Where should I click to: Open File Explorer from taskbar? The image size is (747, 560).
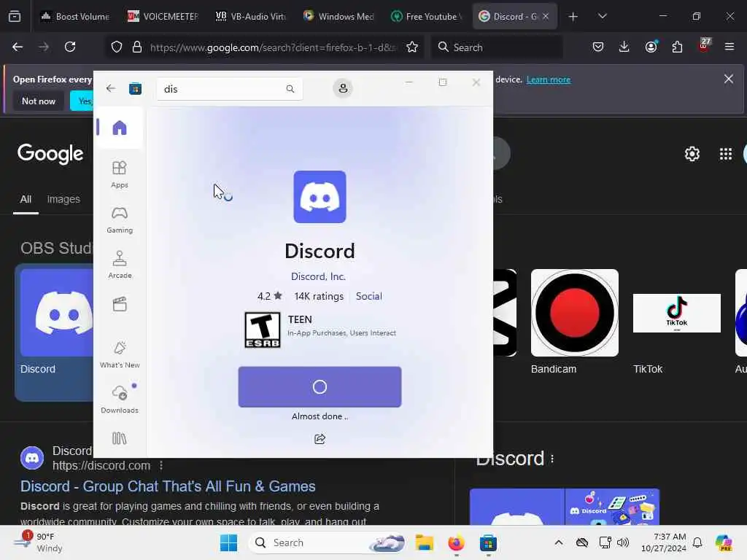[x=424, y=542]
